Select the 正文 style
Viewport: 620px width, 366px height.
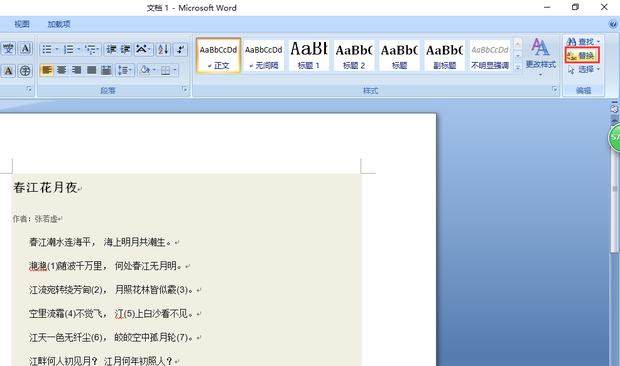pyautogui.click(x=218, y=56)
